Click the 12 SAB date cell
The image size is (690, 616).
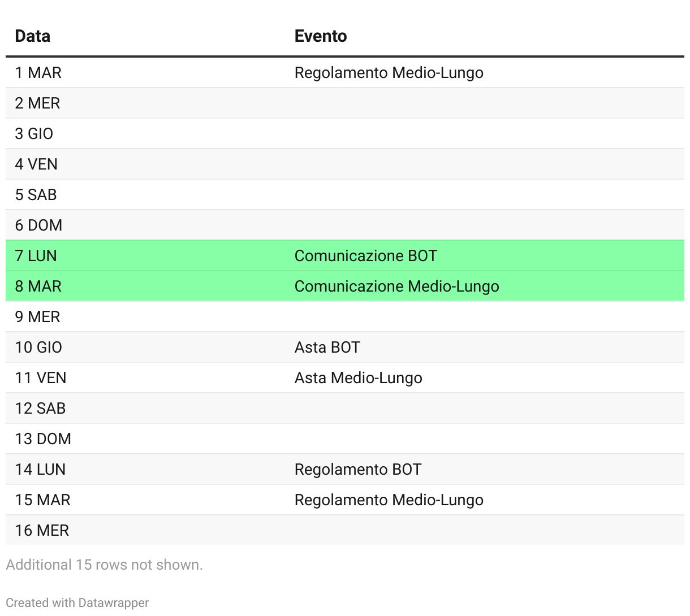[41, 409]
